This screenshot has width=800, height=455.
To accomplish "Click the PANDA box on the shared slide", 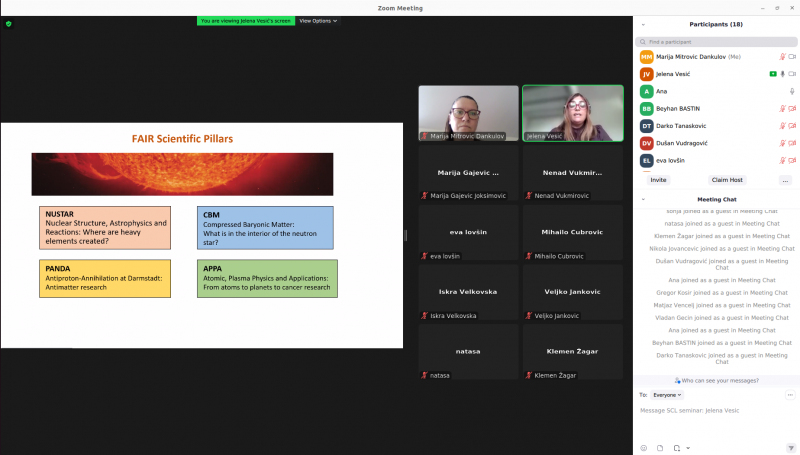I will pos(105,279).
